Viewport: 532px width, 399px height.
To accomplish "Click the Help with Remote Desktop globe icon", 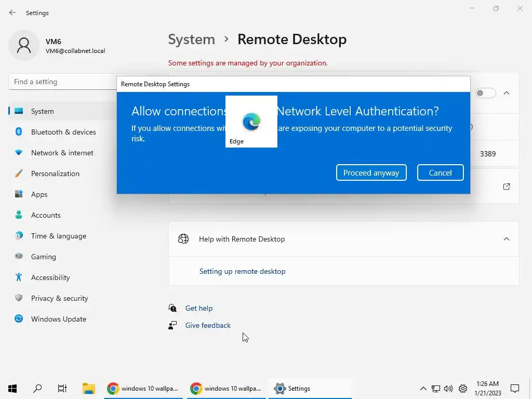I will point(183,239).
